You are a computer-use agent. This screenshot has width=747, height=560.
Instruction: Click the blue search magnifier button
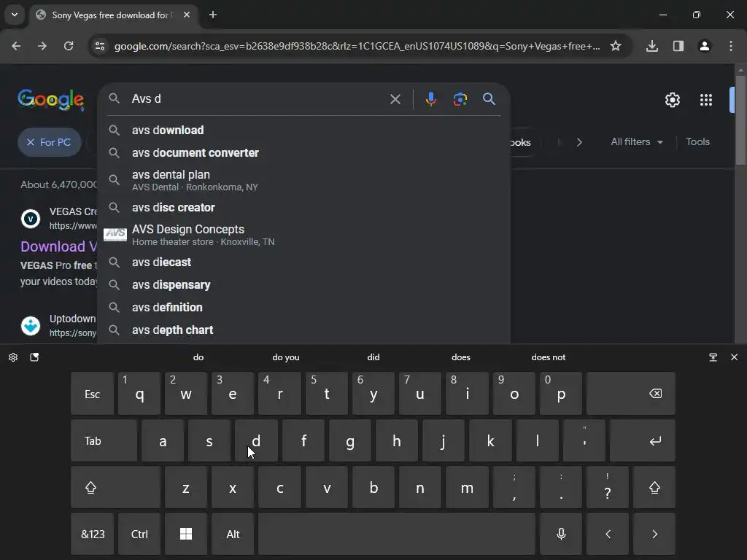[489, 99]
